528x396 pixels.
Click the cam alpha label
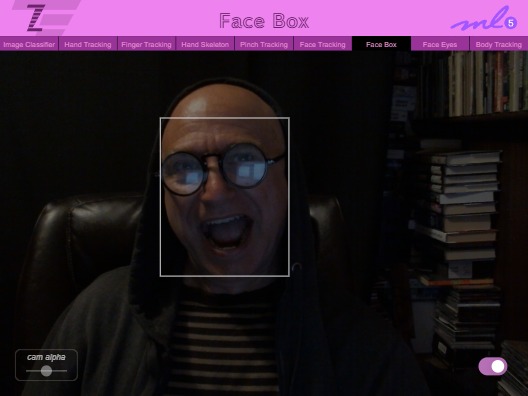46,357
